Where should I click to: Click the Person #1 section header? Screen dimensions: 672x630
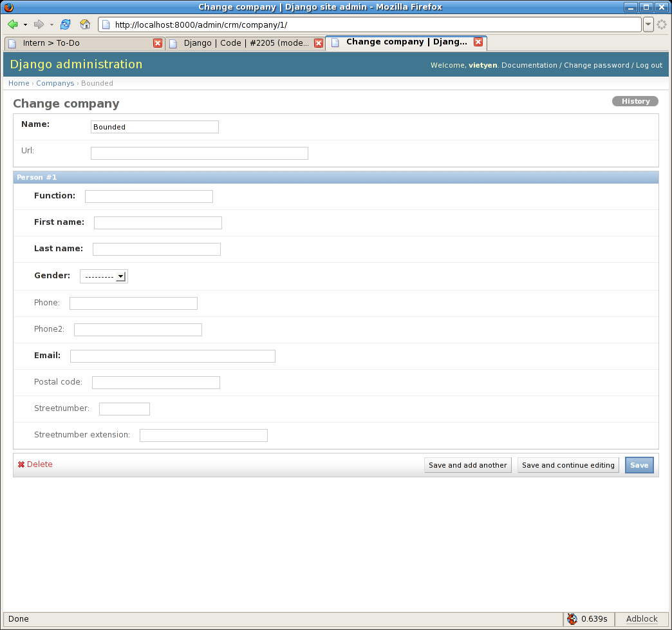click(x=336, y=177)
